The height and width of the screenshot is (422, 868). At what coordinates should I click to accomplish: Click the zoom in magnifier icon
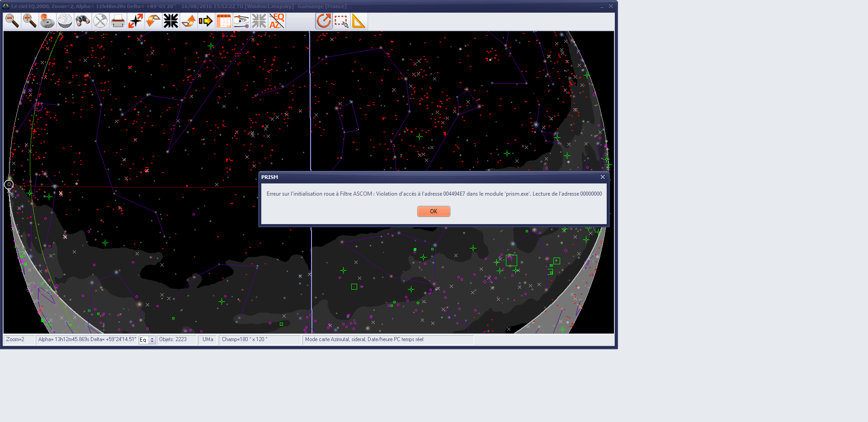tap(30, 21)
